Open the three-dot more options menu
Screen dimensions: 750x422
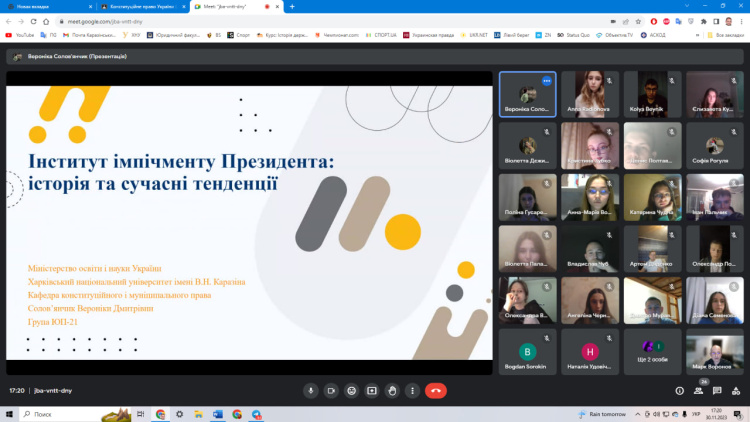coord(413,391)
